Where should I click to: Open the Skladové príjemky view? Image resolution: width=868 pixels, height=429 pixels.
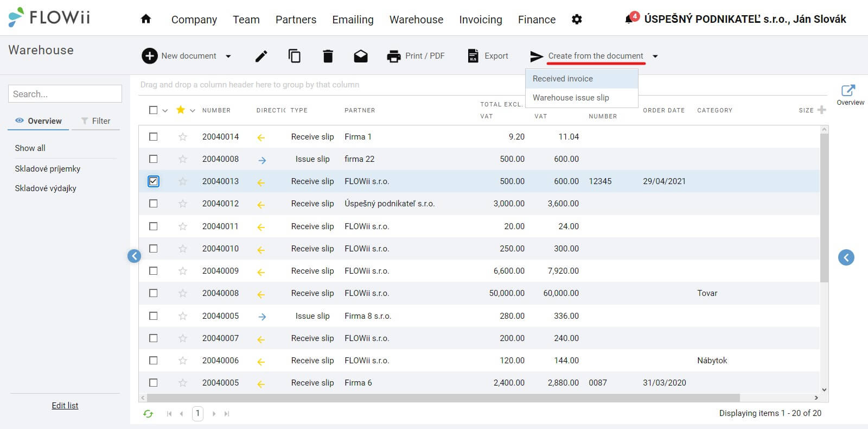point(48,169)
